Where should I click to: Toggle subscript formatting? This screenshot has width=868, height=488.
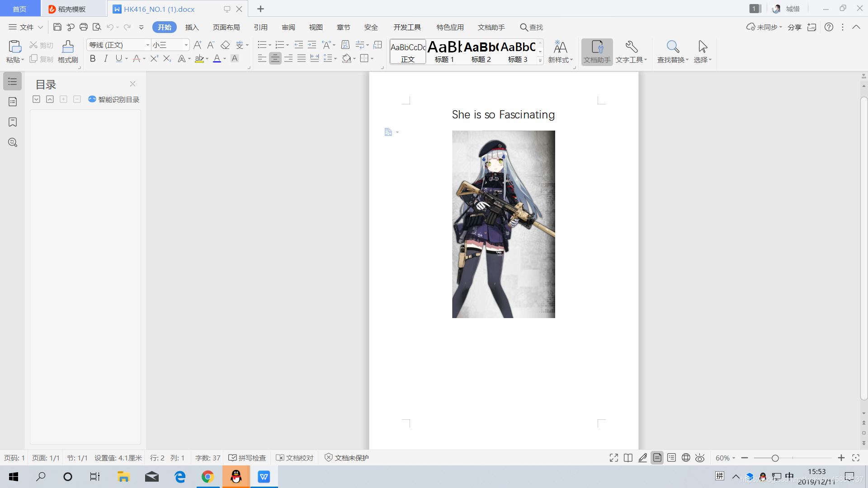pyautogui.click(x=167, y=58)
